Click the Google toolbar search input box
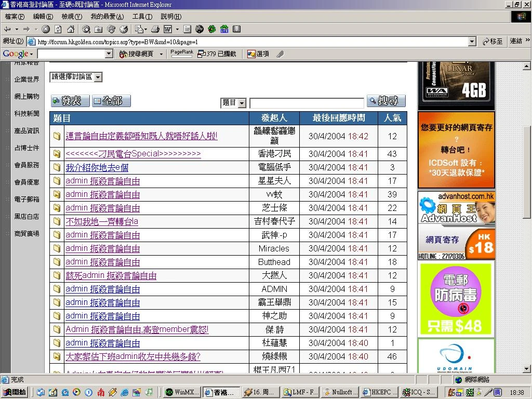This screenshot has height=399, width=532. [71, 54]
